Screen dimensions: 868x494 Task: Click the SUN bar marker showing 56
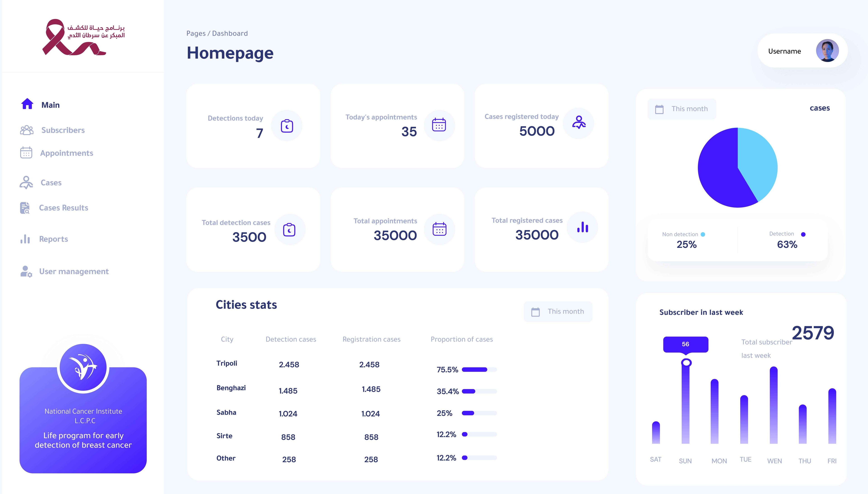(686, 363)
